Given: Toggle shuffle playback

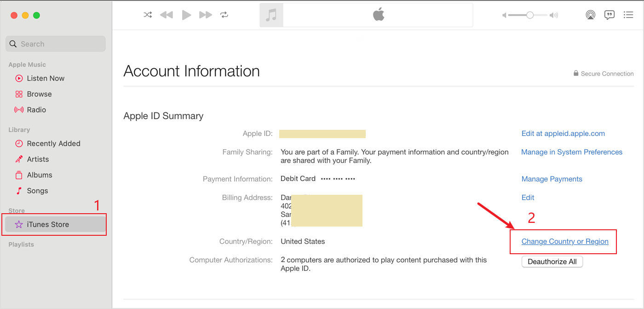Looking at the screenshot, I should [x=148, y=15].
